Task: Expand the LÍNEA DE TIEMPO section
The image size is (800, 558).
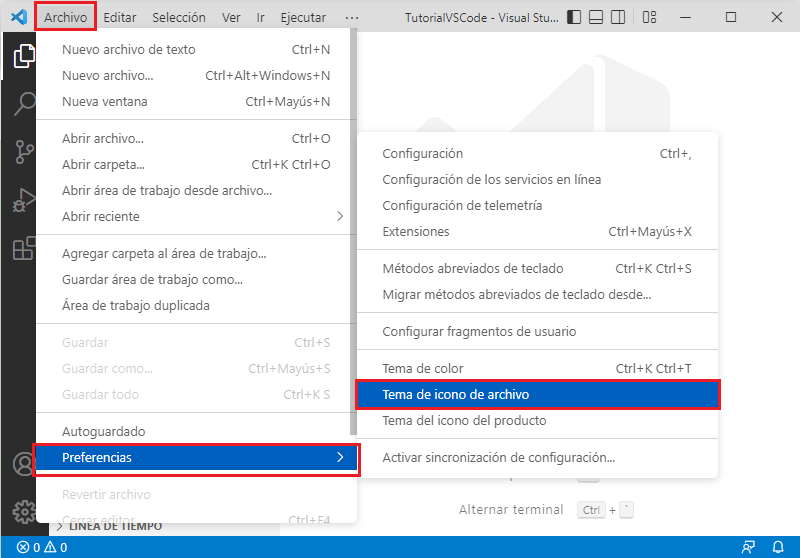Action: (164, 527)
